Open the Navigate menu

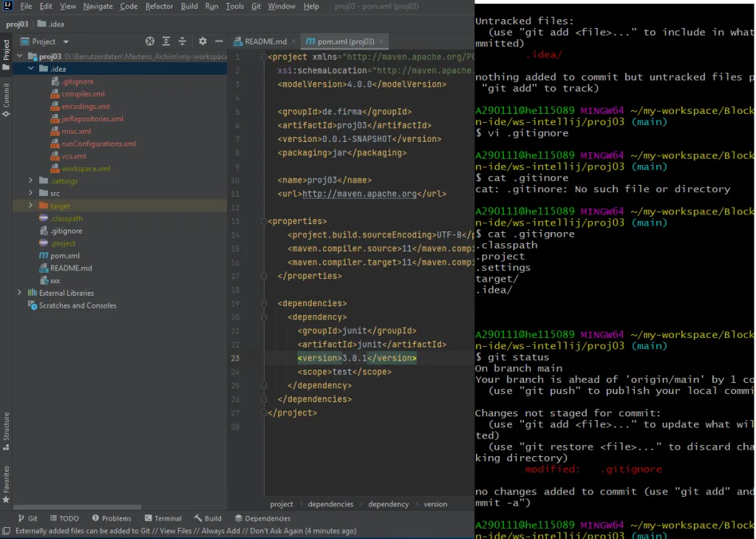[98, 6]
